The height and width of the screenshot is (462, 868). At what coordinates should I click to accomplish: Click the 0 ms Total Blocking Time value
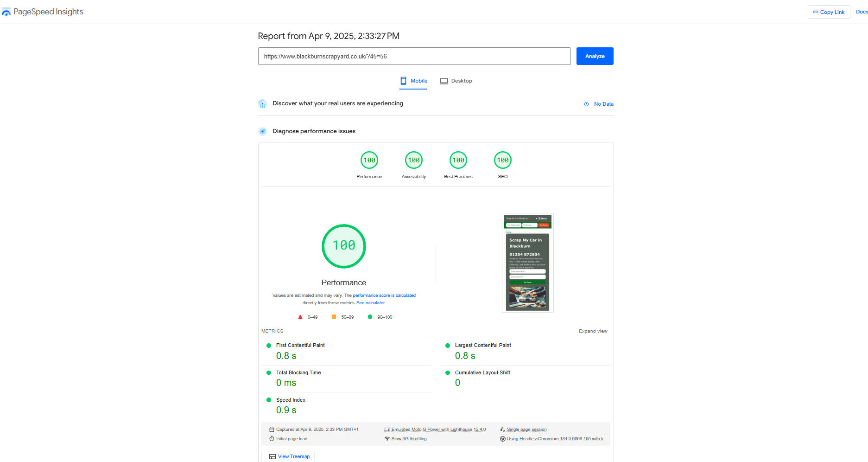pyautogui.click(x=286, y=383)
